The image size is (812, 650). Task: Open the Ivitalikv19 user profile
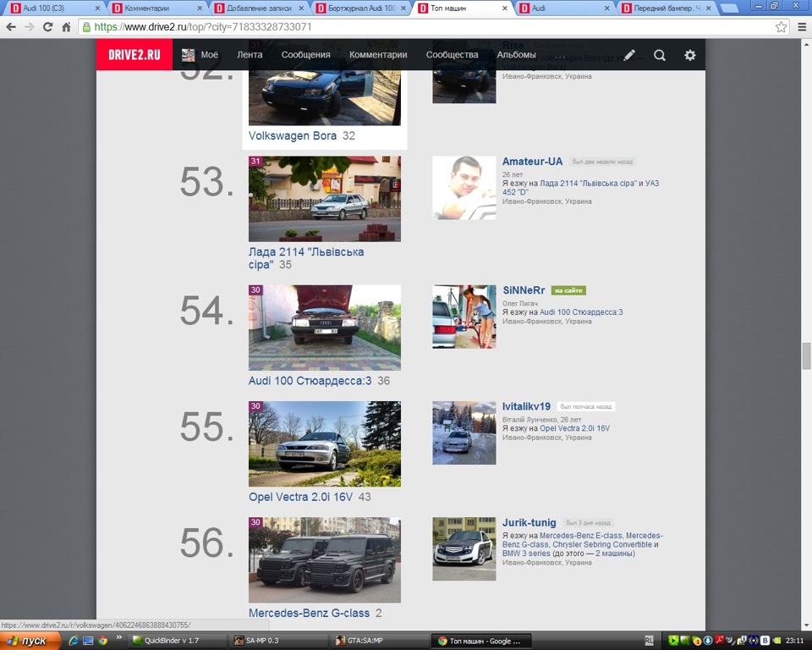click(526, 406)
